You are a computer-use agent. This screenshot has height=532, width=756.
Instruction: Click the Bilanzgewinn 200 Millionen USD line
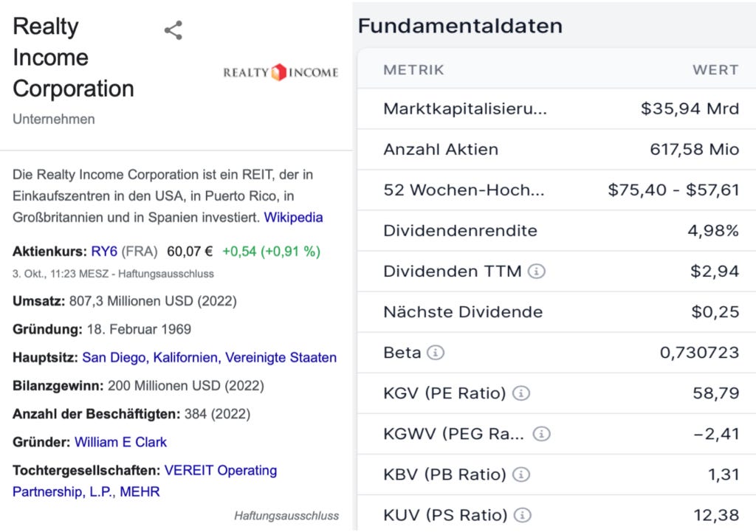click(x=138, y=386)
